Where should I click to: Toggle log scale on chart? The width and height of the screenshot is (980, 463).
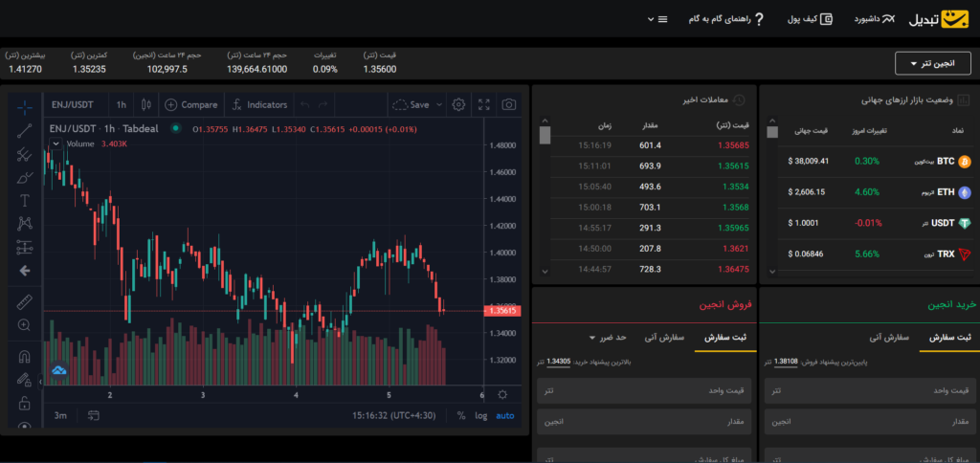pos(480,415)
